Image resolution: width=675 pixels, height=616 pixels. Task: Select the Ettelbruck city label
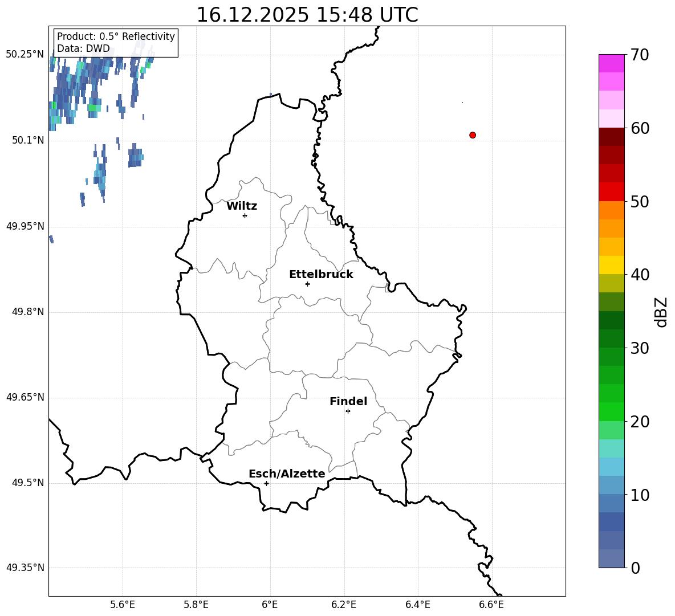(x=321, y=275)
